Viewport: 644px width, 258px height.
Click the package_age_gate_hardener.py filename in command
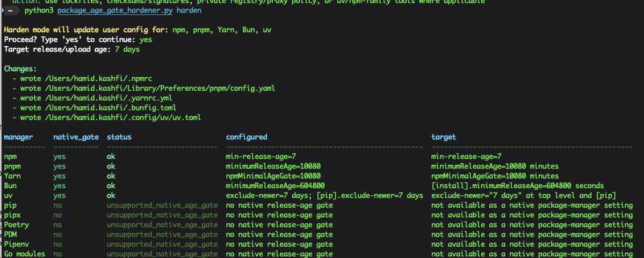[115, 10]
